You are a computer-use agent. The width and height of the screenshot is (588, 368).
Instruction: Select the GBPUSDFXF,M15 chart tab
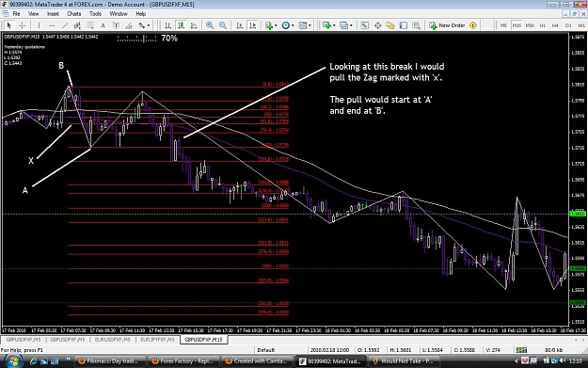pos(203,340)
